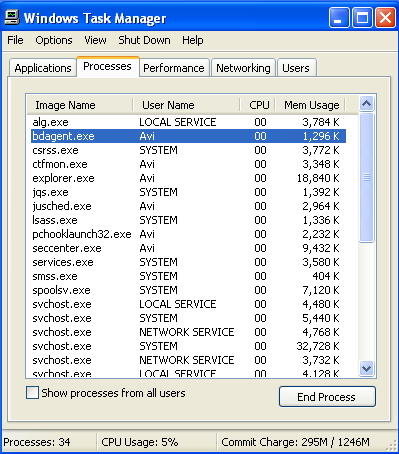Maximize the Windows Task Manager window
The width and height of the screenshot is (399, 454).
[362, 18]
